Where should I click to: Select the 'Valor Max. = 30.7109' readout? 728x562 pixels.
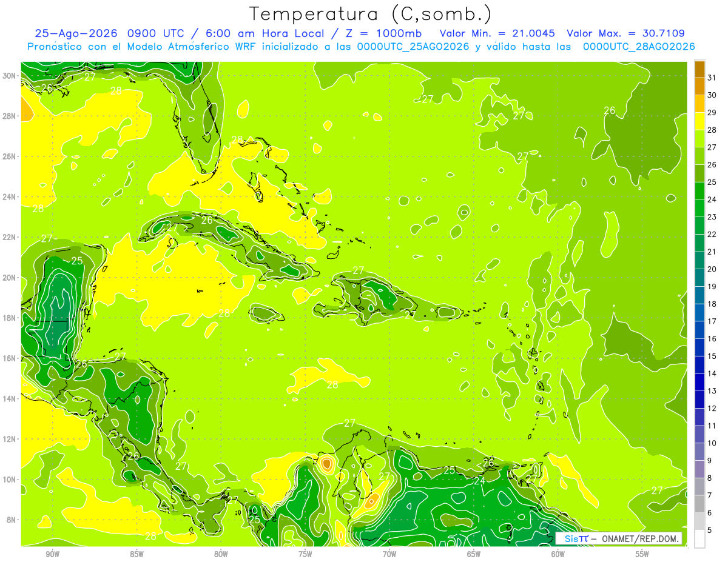click(625, 33)
